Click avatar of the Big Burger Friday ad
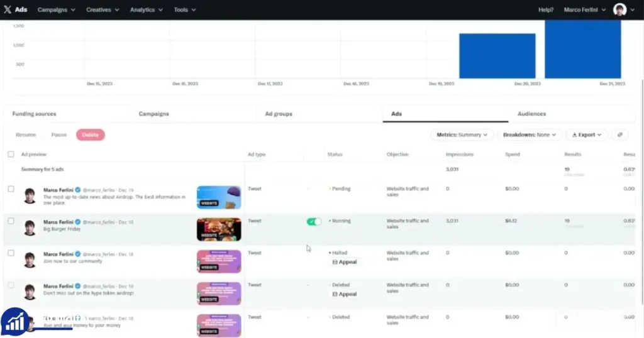644x338 pixels. click(x=30, y=228)
